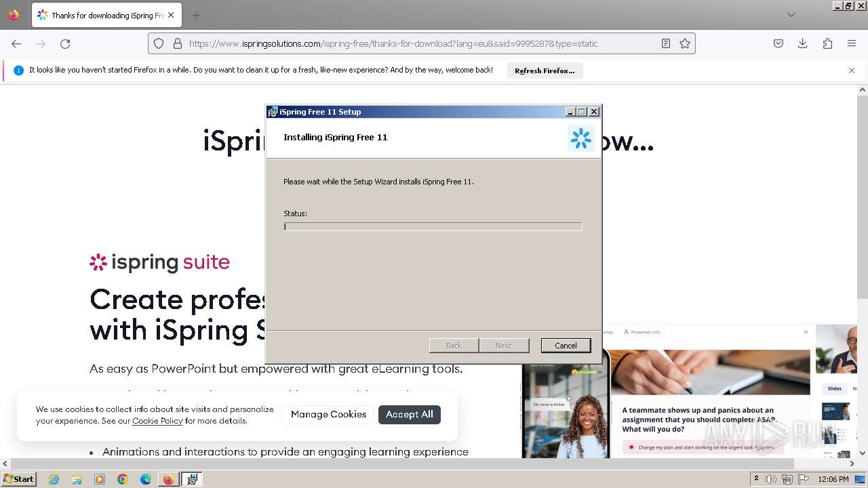Toggle Reader View icon in address bar
868x488 pixels.
click(x=666, y=43)
